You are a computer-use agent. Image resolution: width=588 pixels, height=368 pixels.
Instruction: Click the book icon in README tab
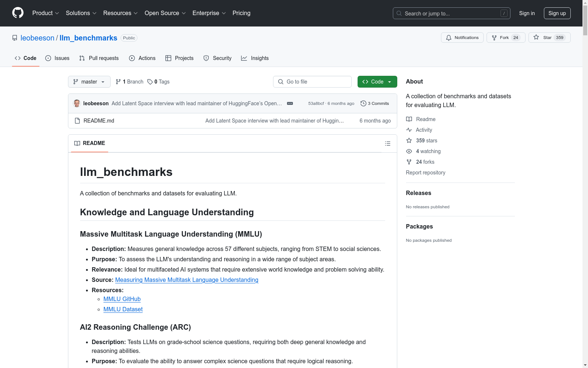tap(77, 143)
